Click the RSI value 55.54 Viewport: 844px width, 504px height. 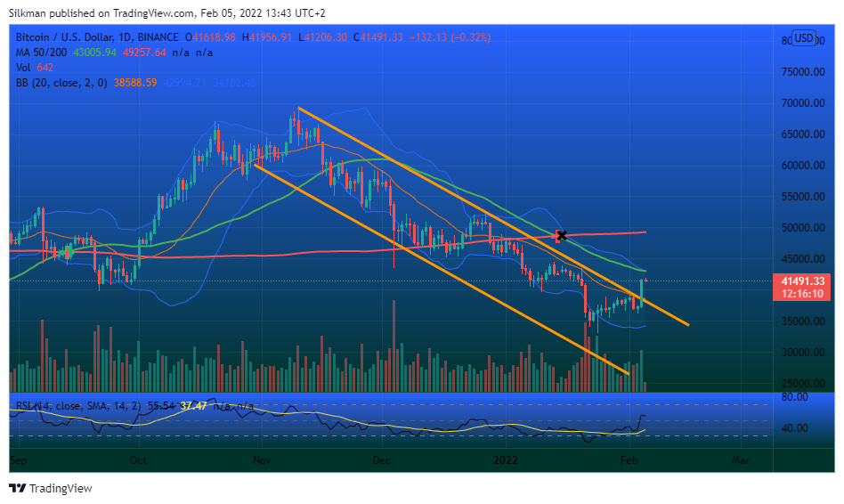[161, 406]
